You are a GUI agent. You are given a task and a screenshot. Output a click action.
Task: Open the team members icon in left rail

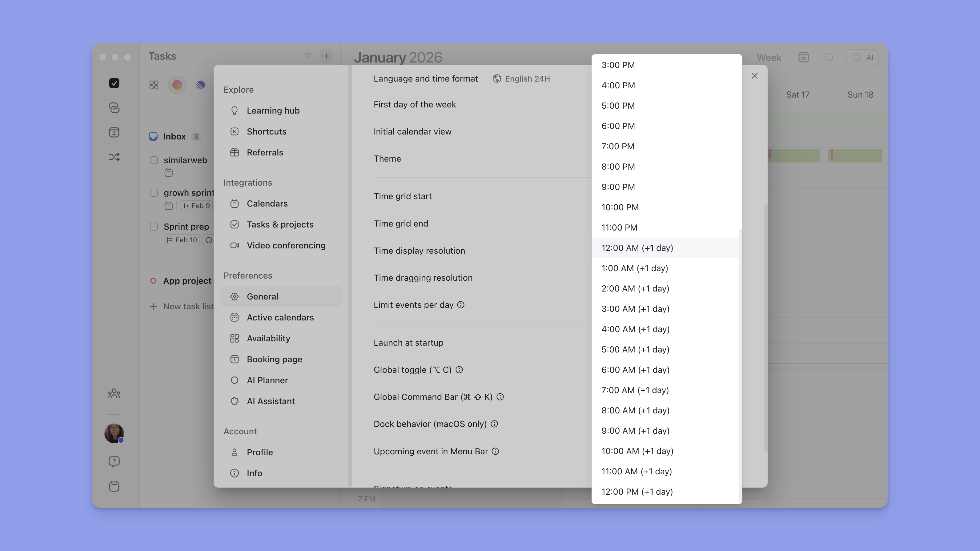[114, 393]
